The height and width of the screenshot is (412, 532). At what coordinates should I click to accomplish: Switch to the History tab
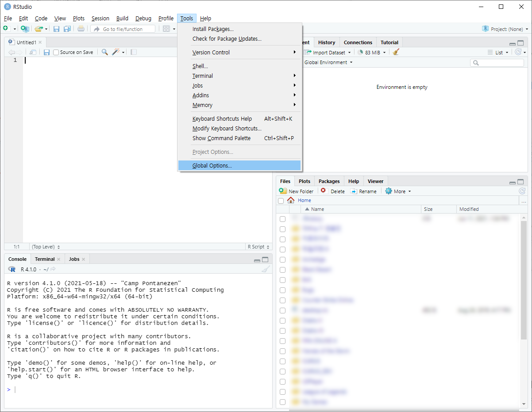tap(327, 42)
